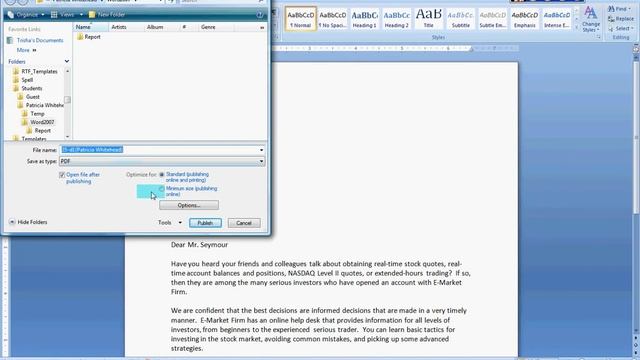
Task: Open the Change Styles menu
Action: tap(591, 19)
